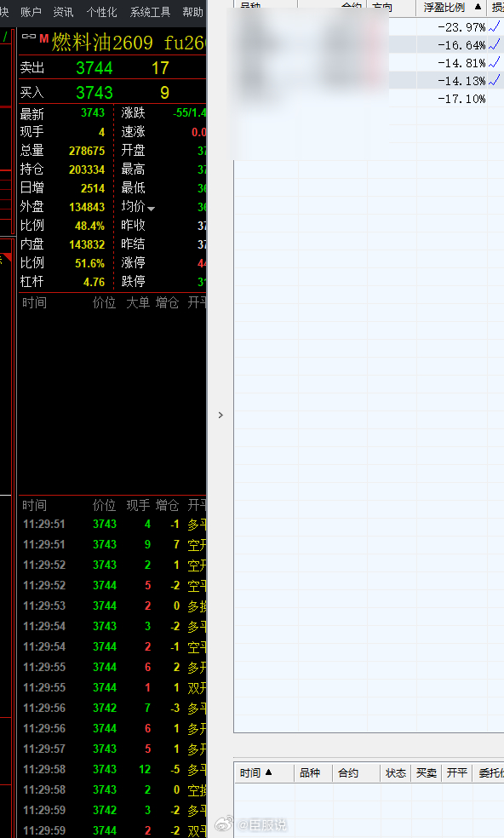Image resolution: width=504 pixels, height=838 pixels.
Task: Click the 持仓 value 203334
Action: (87, 169)
